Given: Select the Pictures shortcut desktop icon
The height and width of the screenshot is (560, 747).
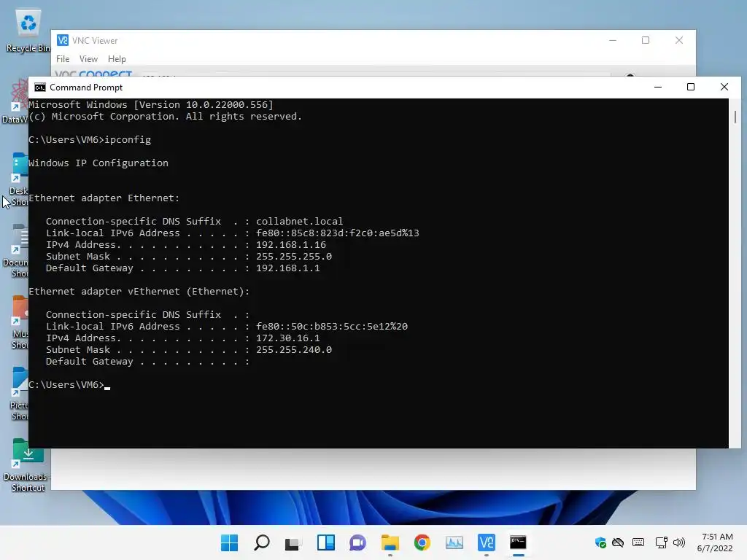Looking at the screenshot, I should (x=20, y=394).
